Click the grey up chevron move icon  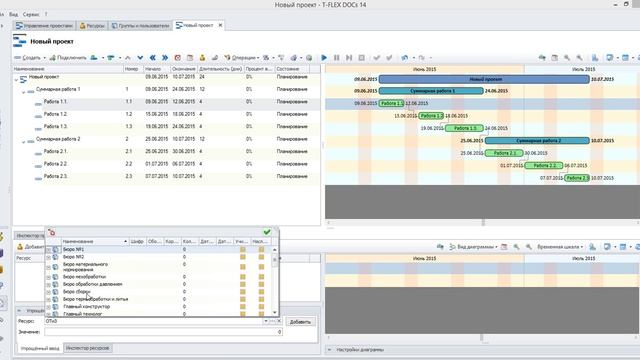[x=128, y=58]
